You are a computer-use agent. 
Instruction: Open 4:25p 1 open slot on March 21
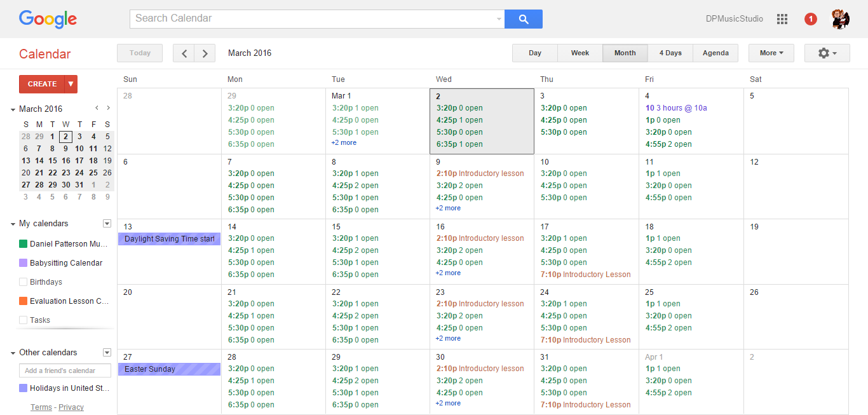[251, 316]
